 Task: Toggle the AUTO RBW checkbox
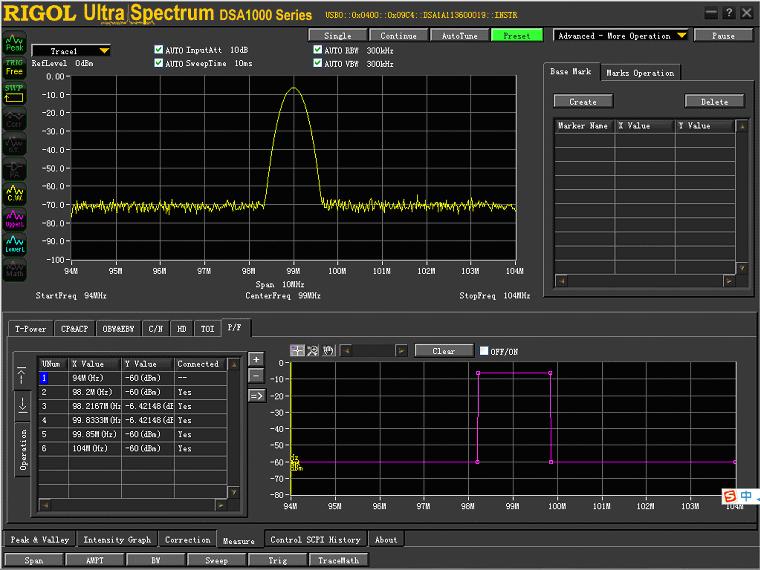tap(318, 49)
